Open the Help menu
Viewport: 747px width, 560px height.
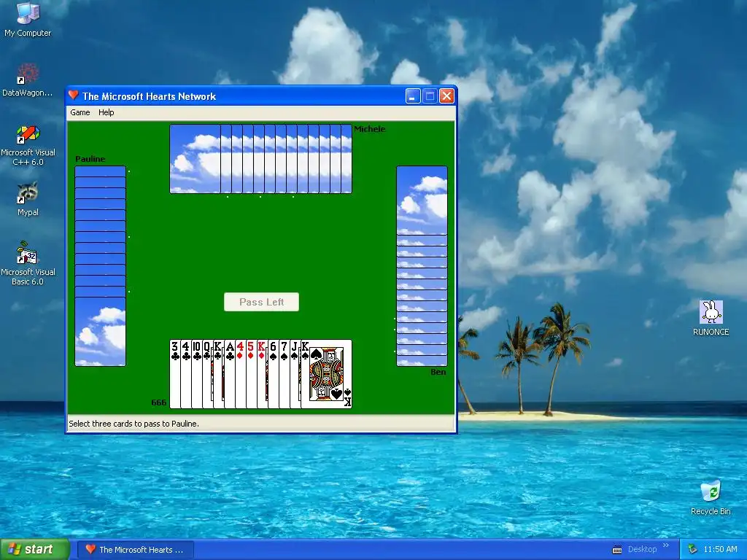107,112
